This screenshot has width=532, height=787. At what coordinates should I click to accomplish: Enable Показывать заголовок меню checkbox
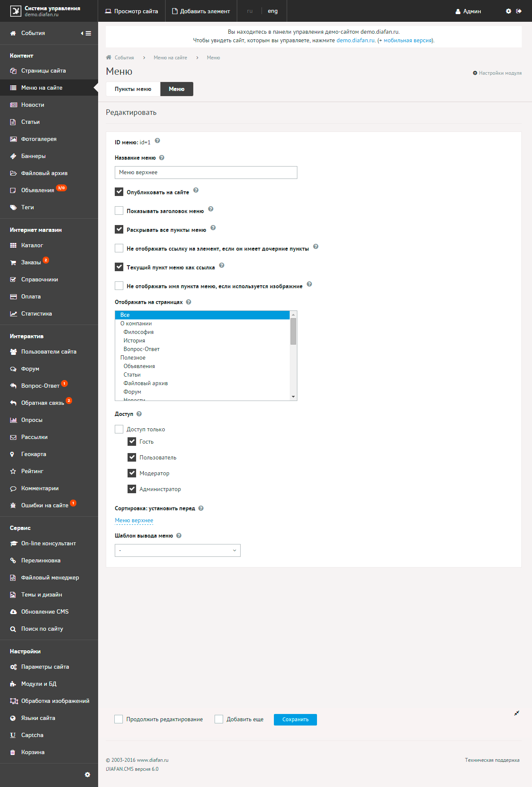coord(119,211)
